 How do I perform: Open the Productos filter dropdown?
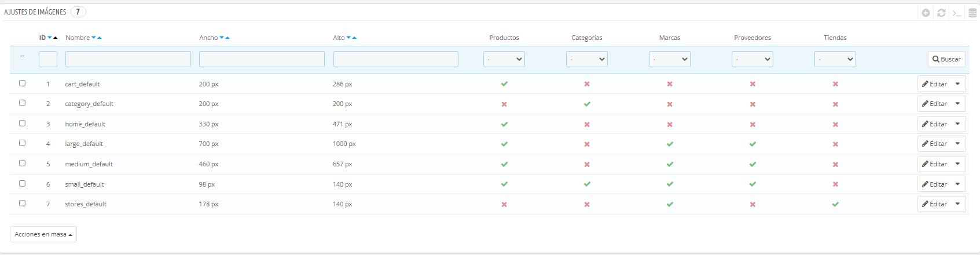pyautogui.click(x=504, y=59)
